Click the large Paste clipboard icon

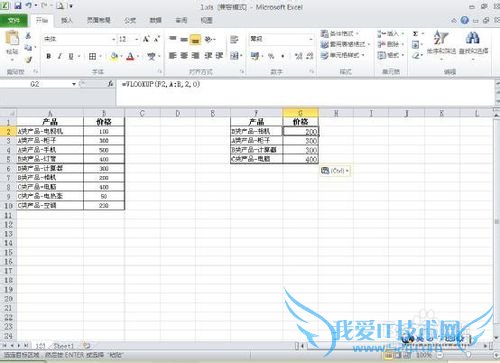(x=12, y=38)
